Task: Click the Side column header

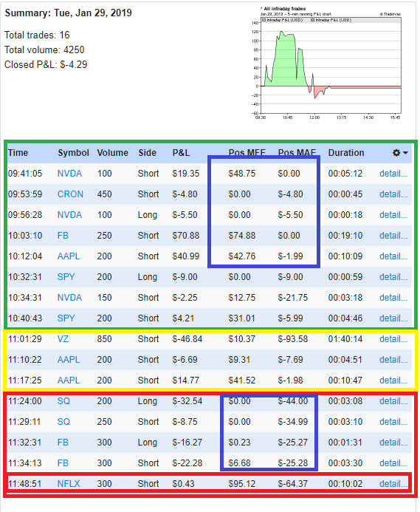Action: point(147,153)
